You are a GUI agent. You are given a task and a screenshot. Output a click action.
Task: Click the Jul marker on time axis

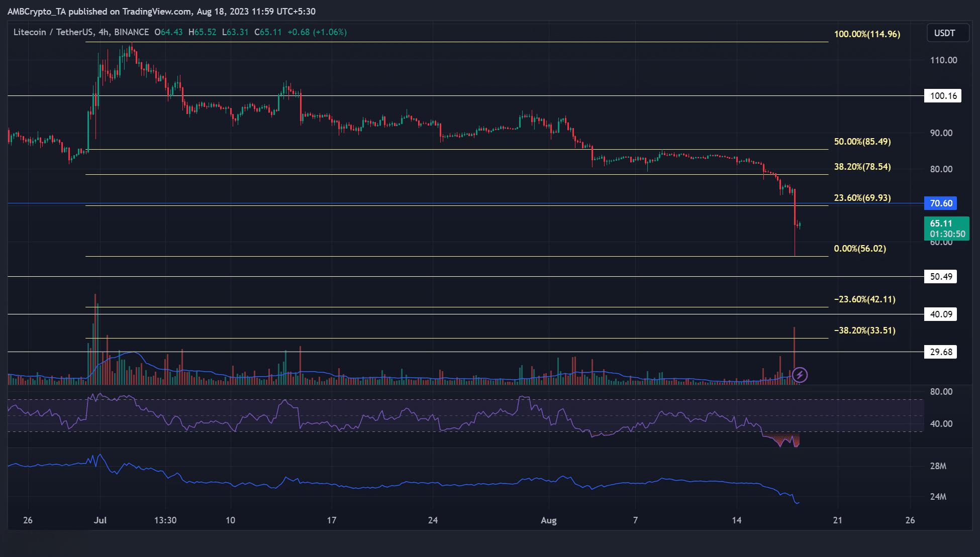(x=100, y=520)
